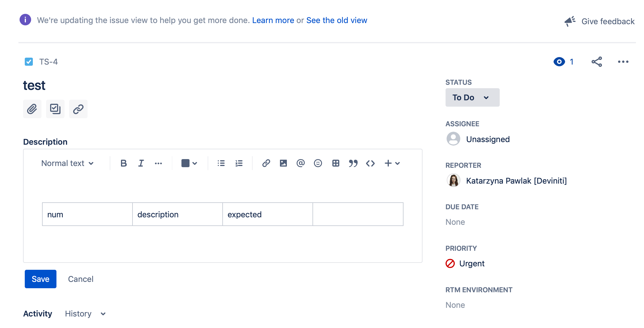Viewport: 644px width, 328px height.
Task: Click the attachment paperclip icon
Action: pyautogui.click(x=32, y=109)
